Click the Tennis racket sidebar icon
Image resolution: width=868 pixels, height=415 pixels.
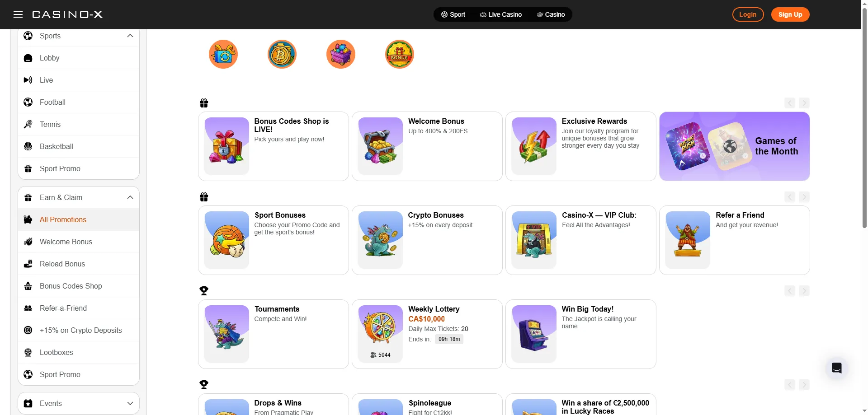[x=28, y=124]
